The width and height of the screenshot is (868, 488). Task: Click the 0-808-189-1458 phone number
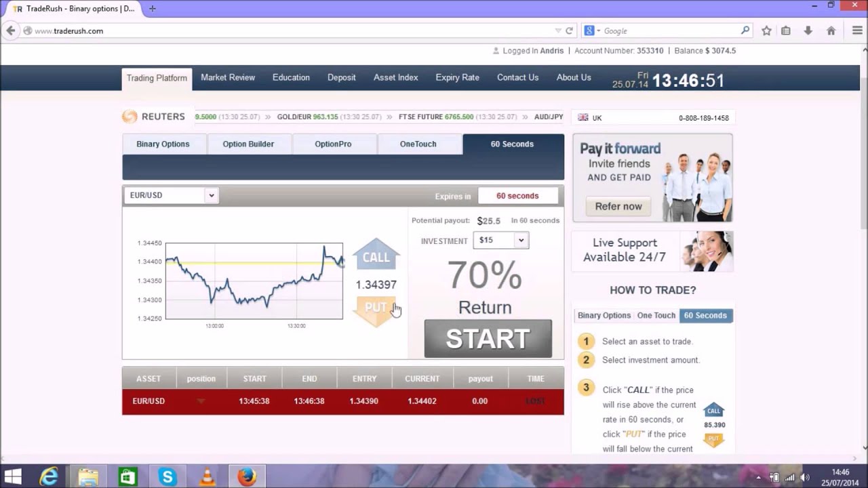point(704,118)
